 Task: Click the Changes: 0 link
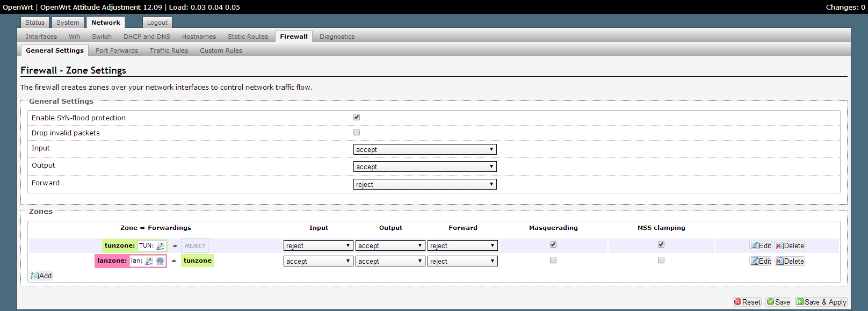tap(845, 7)
